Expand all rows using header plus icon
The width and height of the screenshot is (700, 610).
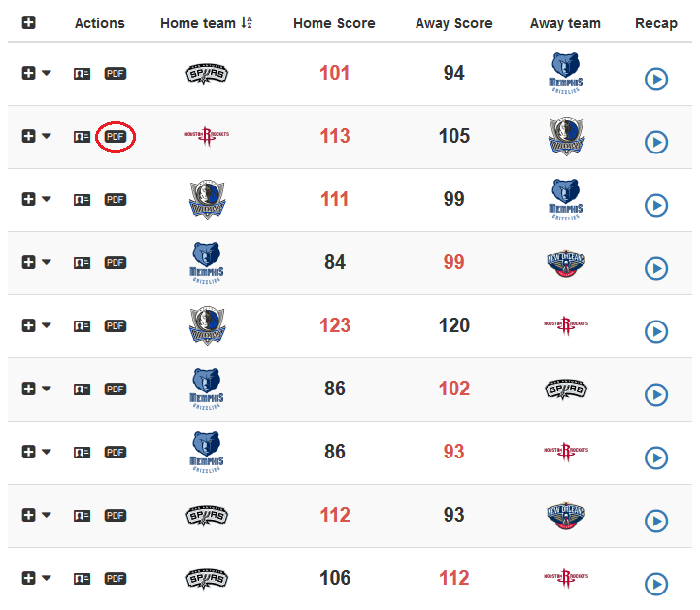[29, 23]
